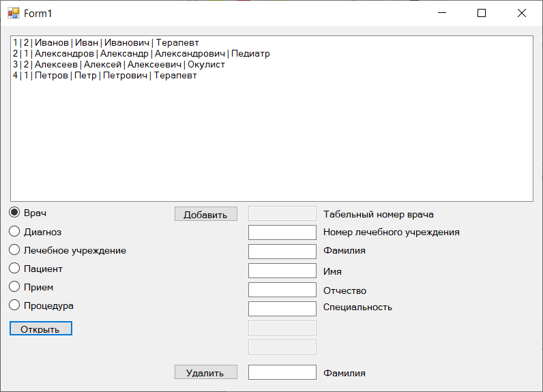
Task: Click the Form1 application icon in title bar
Action: click(x=14, y=13)
